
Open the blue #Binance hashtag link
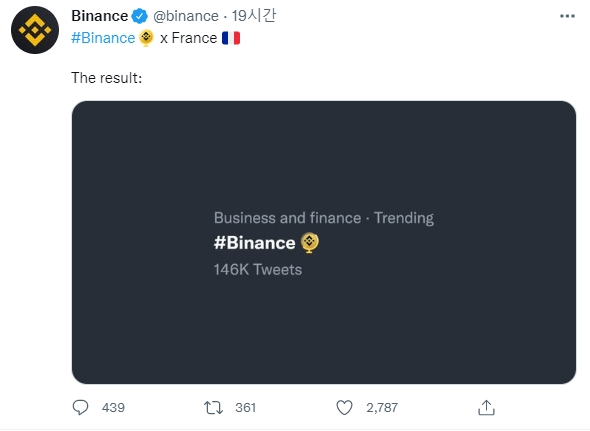tap(103, 38)
